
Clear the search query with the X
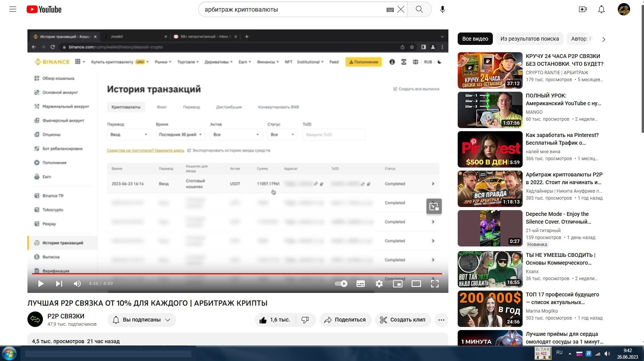click(401, 9)
